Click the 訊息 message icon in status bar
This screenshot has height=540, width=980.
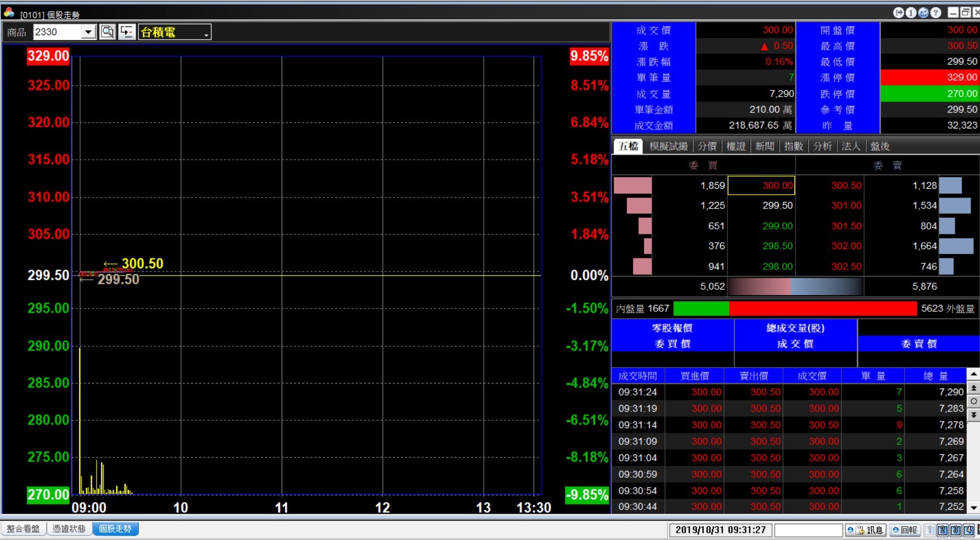(x=866, y=530)
